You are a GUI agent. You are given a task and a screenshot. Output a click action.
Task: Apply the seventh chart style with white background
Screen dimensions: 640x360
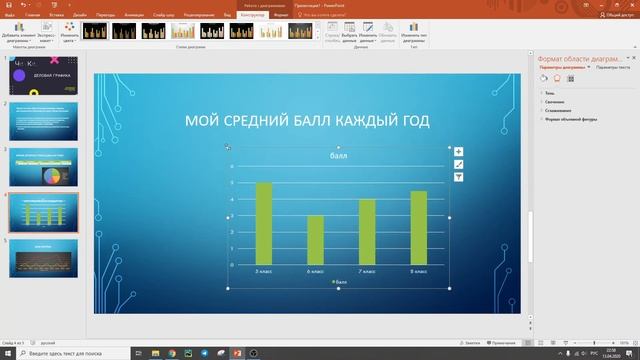[271, 31]
